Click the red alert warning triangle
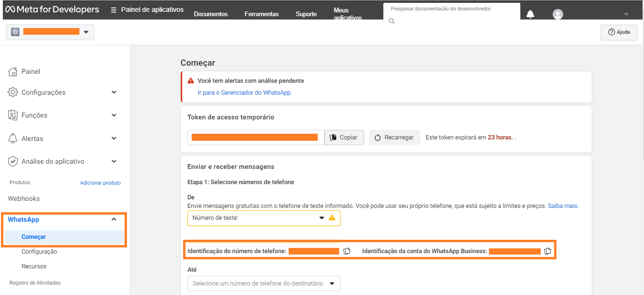The height and width of the screenshot is (295, 644). [191, 80]
